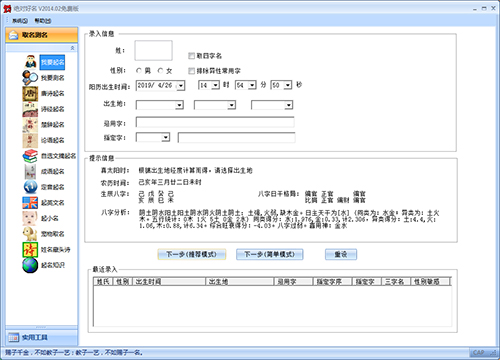Choose the blue sphere sound-naming icon
500x360 pixels.
coord(30,187)
